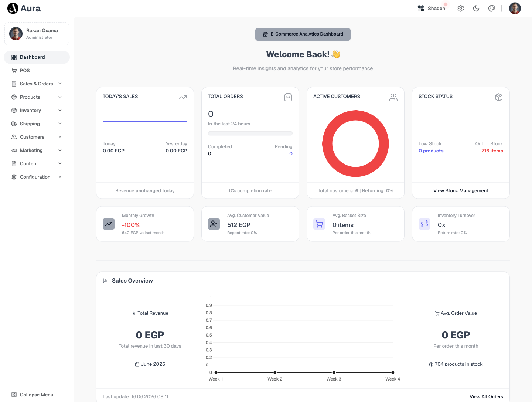The width and height of the screenshot is (532, 402).
Task: Click the Week 4 data point on chart
Action: tap(393, 372)
